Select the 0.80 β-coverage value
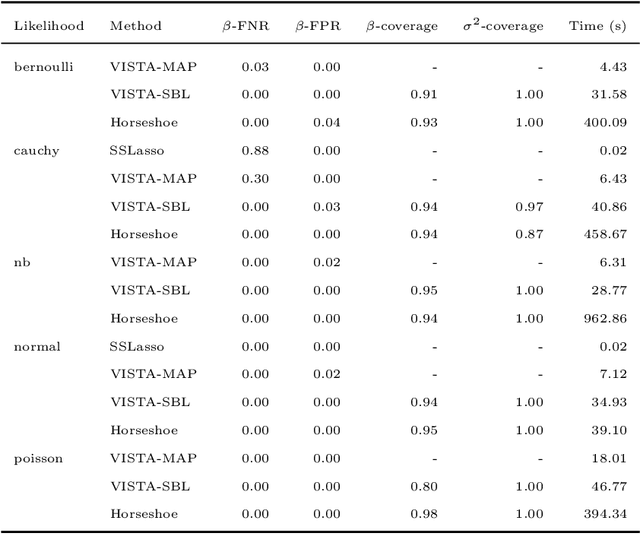The width and height of the screenshot is (640, 534). point(424,486)
